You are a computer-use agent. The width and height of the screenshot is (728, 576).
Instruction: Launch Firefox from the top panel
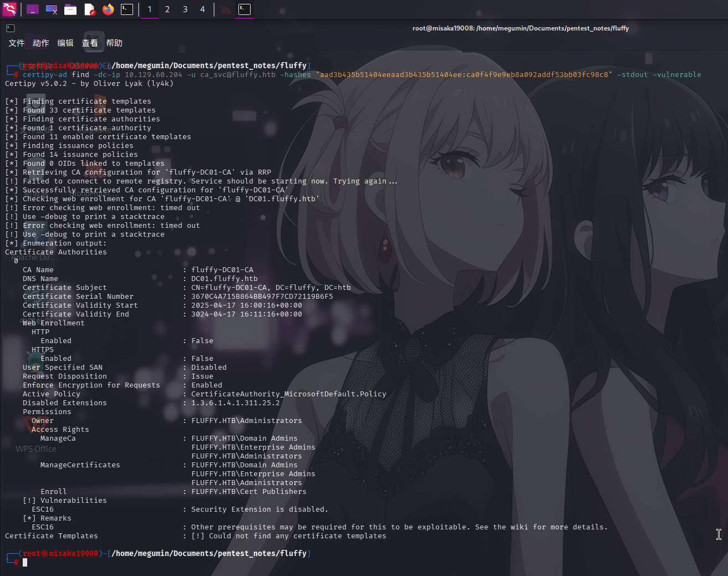[108, 9]
